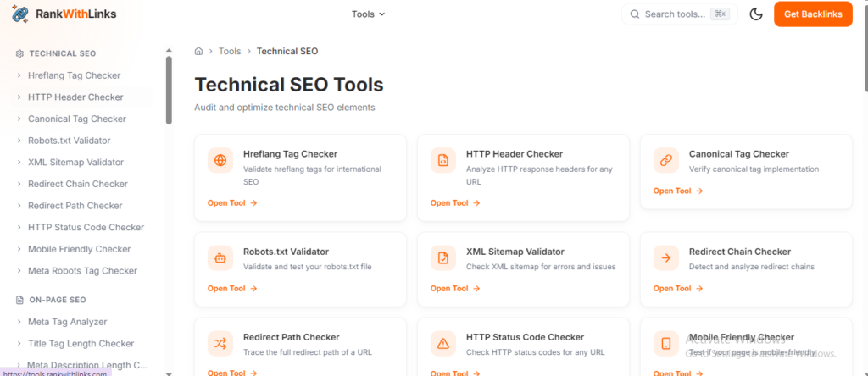Select HTTP Header Checker in sidebar
The width and height of the screenshot is (868, 376).
(x=75, y=97)
